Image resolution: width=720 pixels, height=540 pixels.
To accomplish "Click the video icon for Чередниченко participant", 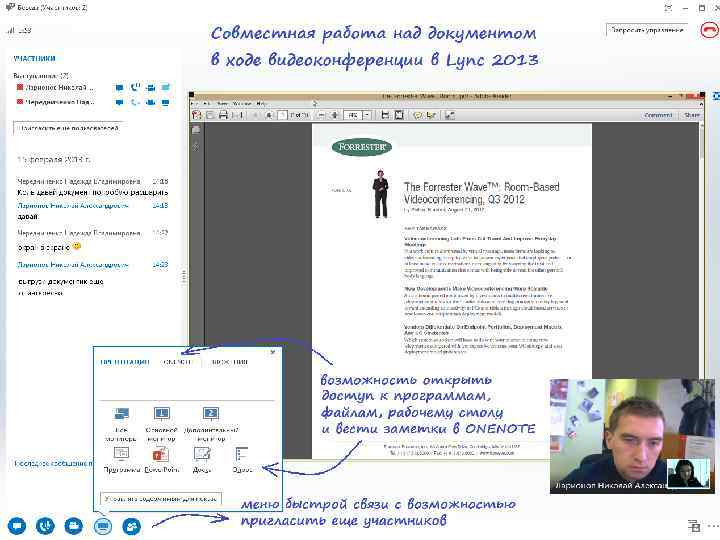I will tap(150, 102).
